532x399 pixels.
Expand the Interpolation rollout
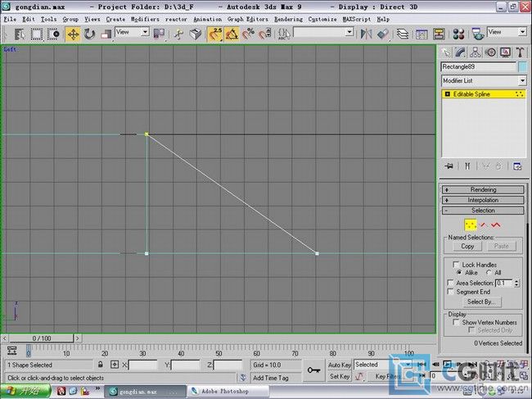tap(483, 200)
